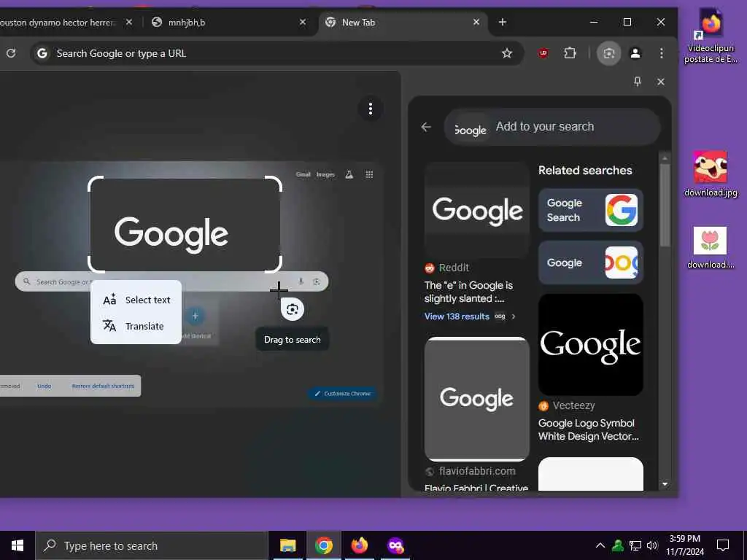Open Google Logo Symbol White Design result
747x560 pixels.
coord(589,429)
